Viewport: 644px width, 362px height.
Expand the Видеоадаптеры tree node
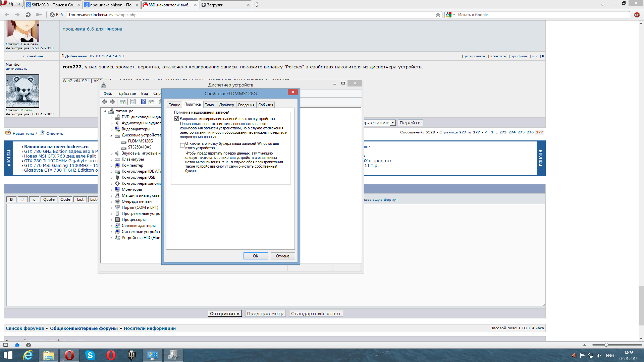pyautogui.click(x=112, y=129)
